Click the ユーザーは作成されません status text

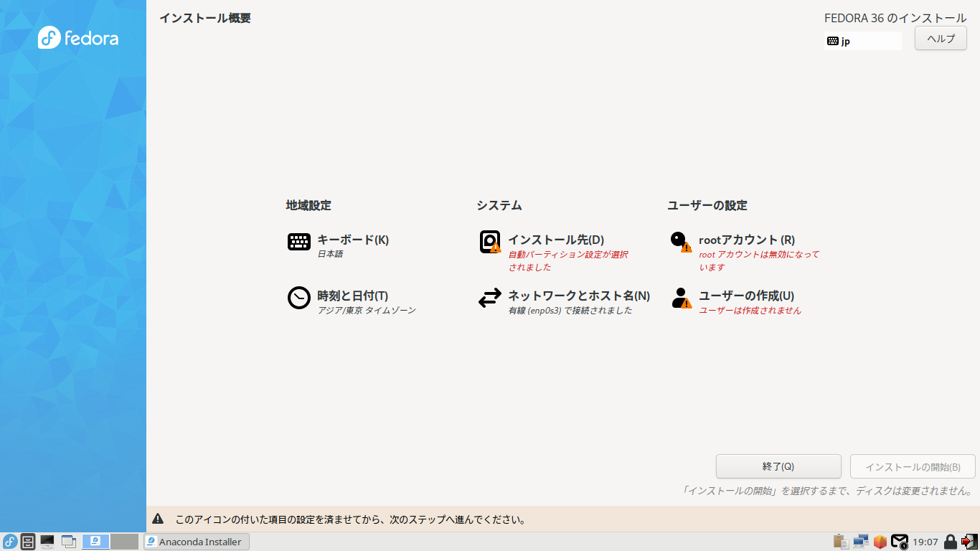pos(750,311)
